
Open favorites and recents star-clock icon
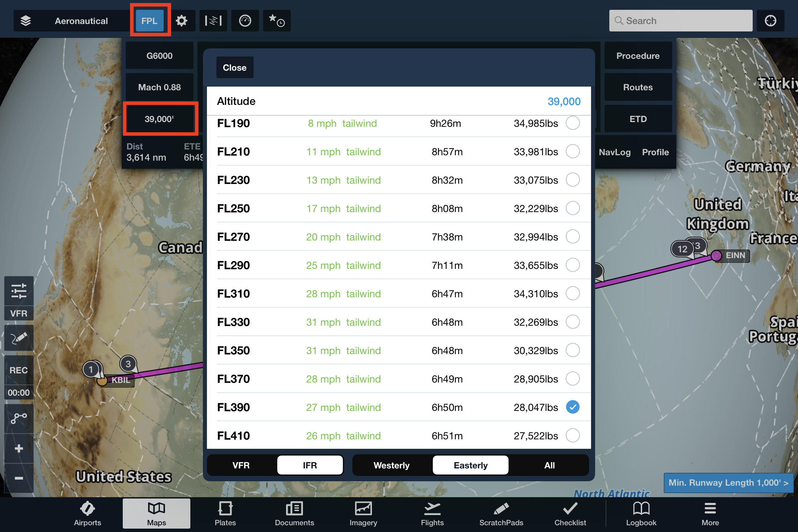(x=277, y=21)
